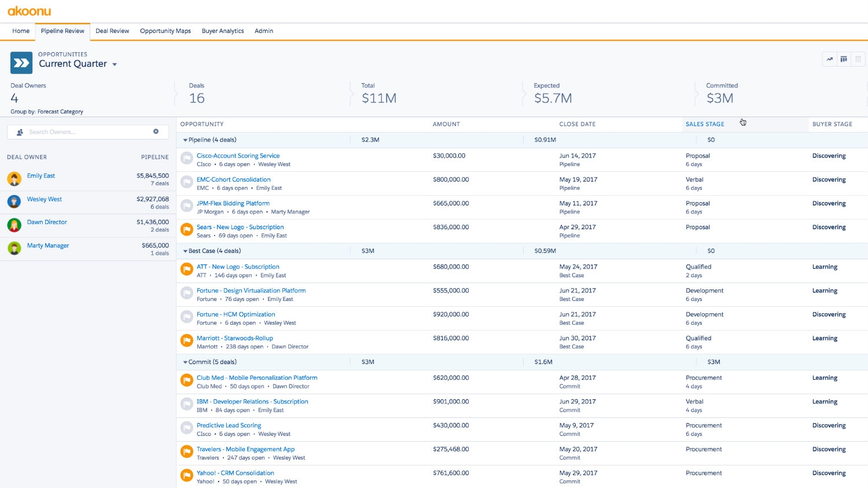Click in the Search Owners input field

click(87, 132)
